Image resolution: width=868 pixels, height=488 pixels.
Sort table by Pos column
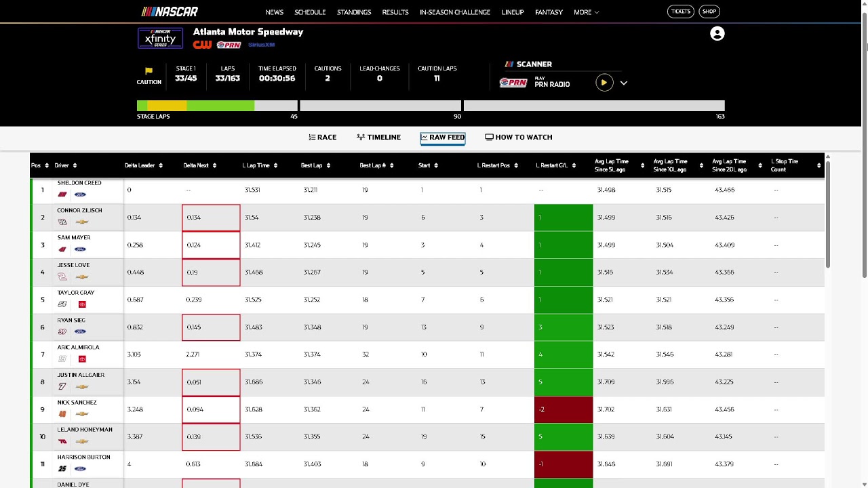[40, 165]
